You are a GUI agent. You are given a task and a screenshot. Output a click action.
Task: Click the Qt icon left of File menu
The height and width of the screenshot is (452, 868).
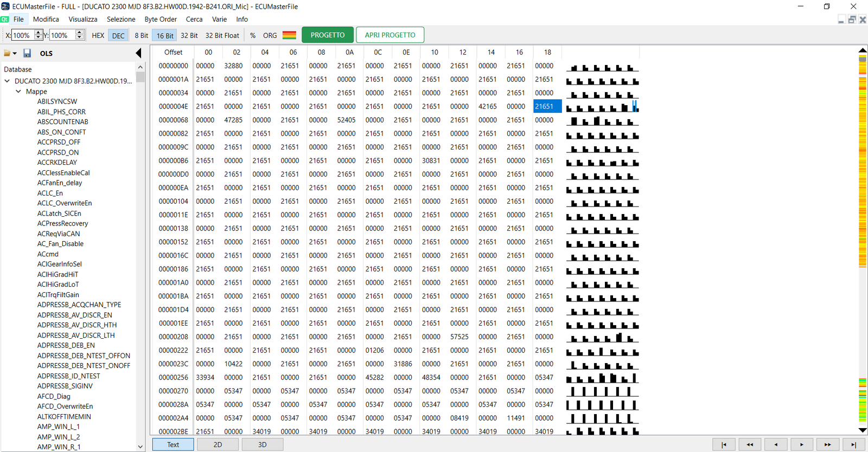click(x=5, y=20)
